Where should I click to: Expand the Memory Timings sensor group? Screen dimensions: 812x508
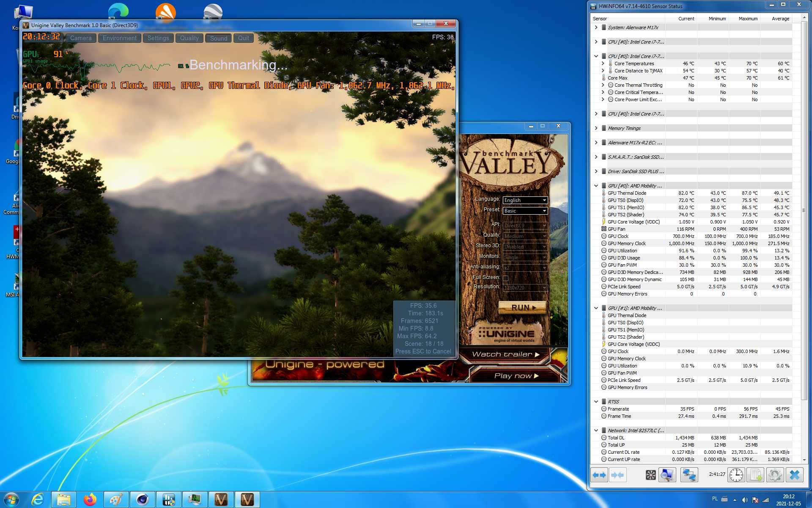597,127
